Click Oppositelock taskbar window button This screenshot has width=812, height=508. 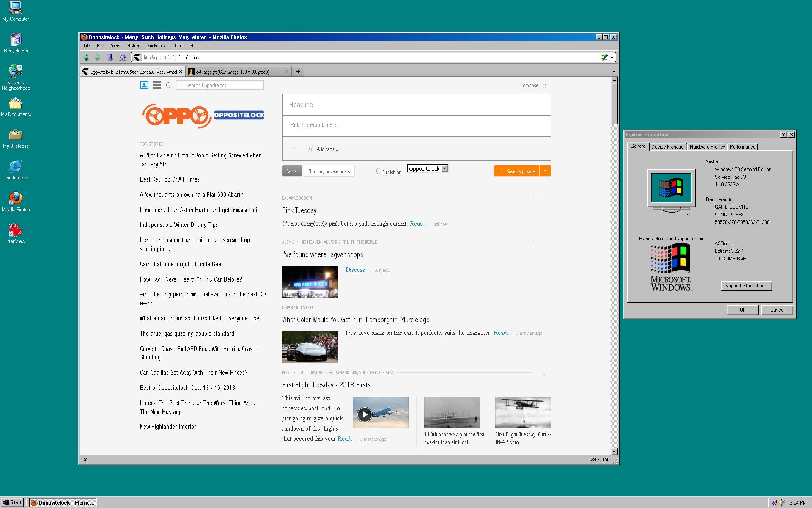(63, 502)
